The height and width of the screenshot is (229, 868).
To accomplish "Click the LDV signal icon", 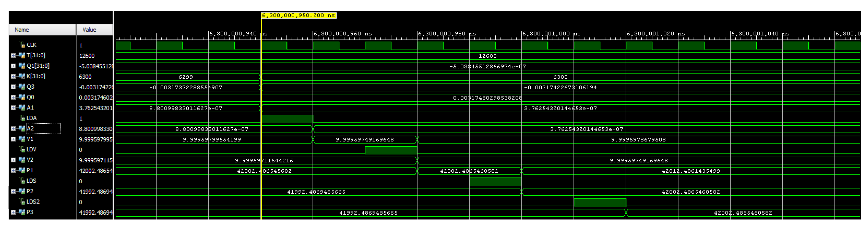I will click(22, 149).
